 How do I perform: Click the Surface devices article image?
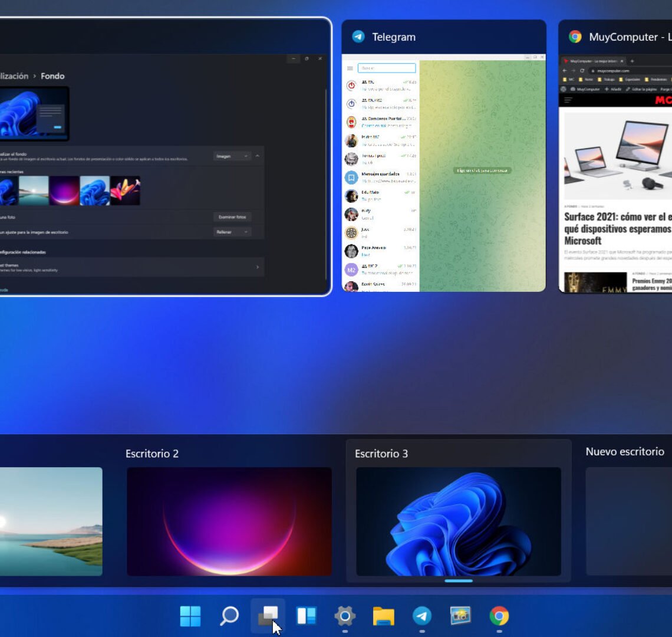pos(618,156)
